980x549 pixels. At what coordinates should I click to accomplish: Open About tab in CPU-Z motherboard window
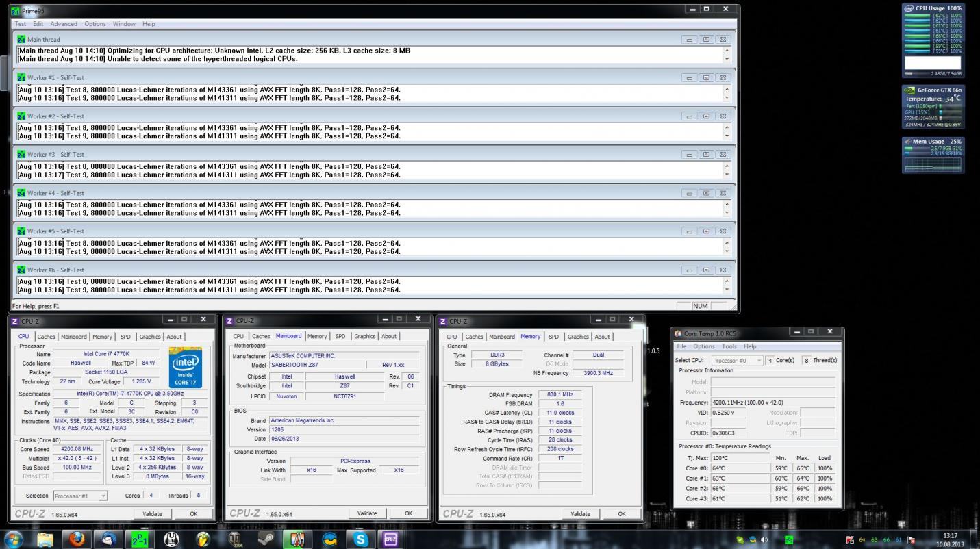pyautogui.click(x=389, y=336)
